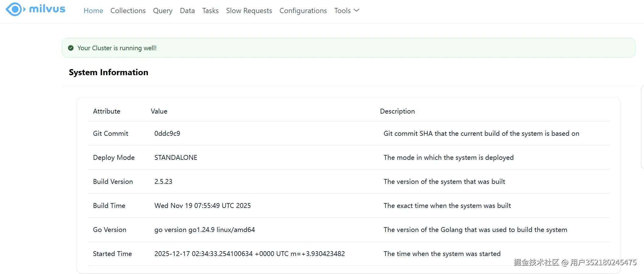Click the milvus brand name text
This screenshot has width=644, height=274.
[x=47, y=9]
